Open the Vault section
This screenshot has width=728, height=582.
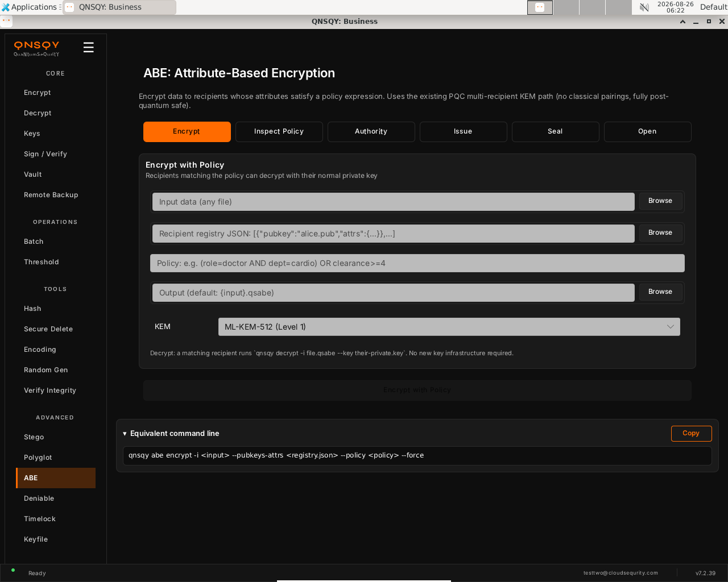56,174
